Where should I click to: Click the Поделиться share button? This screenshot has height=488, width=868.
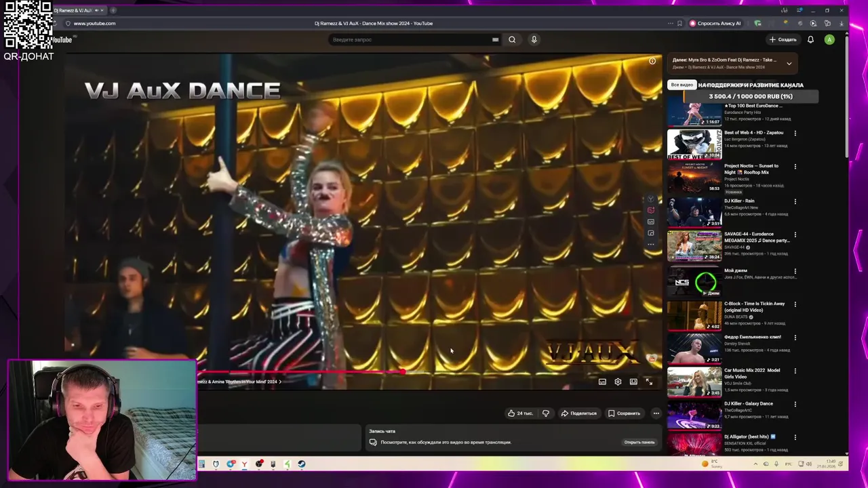pyautogui.click(x=578, y=413)
